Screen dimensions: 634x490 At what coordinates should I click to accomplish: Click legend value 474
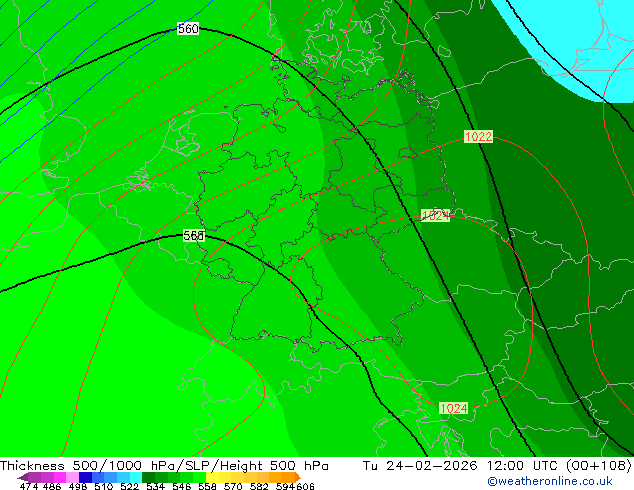pyautogui.click(x=29, y=486)
